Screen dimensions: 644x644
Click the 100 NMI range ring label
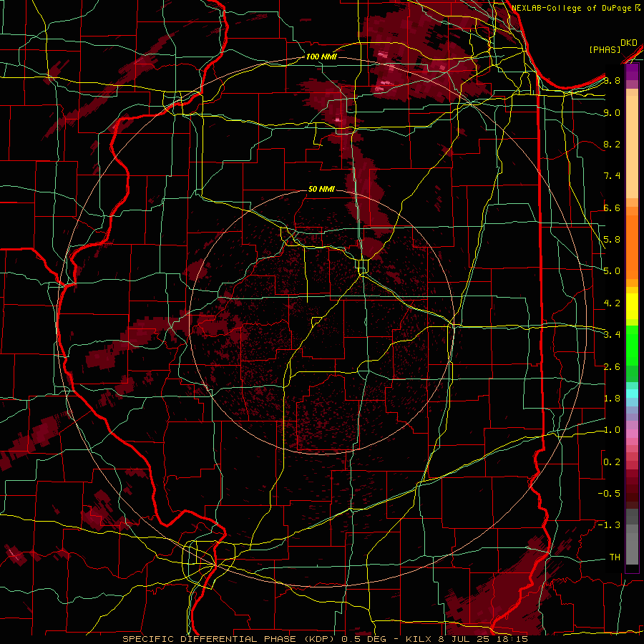(x=321, y=57)
